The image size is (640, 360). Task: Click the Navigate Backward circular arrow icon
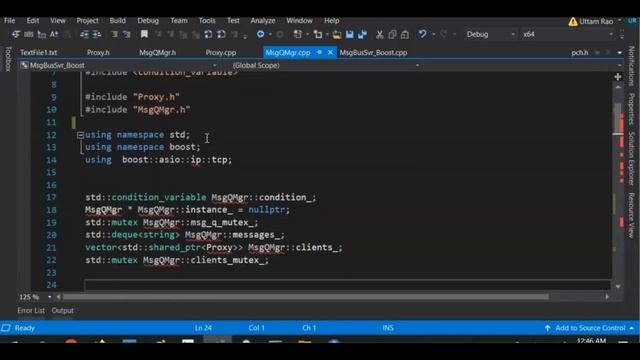pyautogui.click(x=260, y=34)
